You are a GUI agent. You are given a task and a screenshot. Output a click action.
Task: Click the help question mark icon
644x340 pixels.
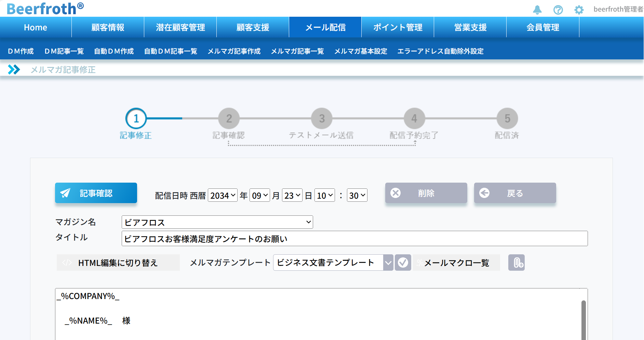point(558,10)
